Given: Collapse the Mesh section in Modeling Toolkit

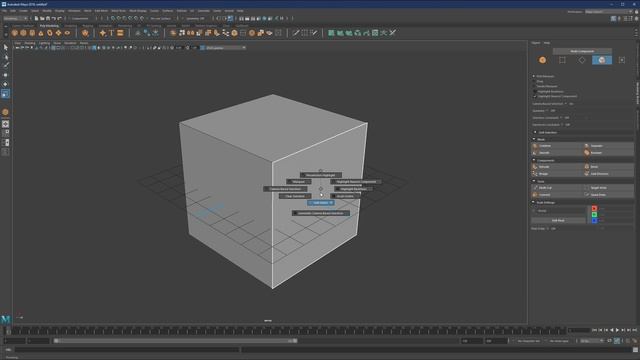Looking at the screenshot, I should [534, 139].
